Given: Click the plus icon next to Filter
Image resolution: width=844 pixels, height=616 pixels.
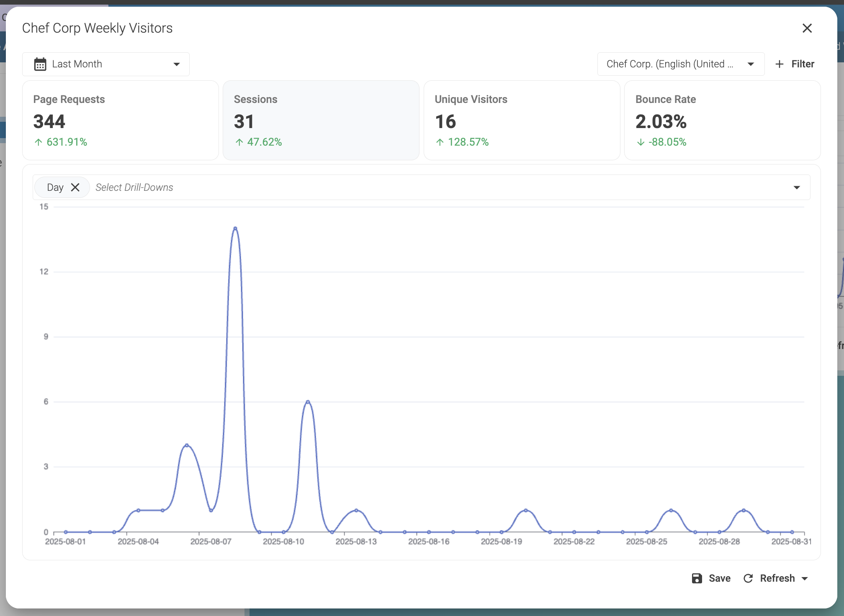Looking at the screenshot, I should coord(779,64).
